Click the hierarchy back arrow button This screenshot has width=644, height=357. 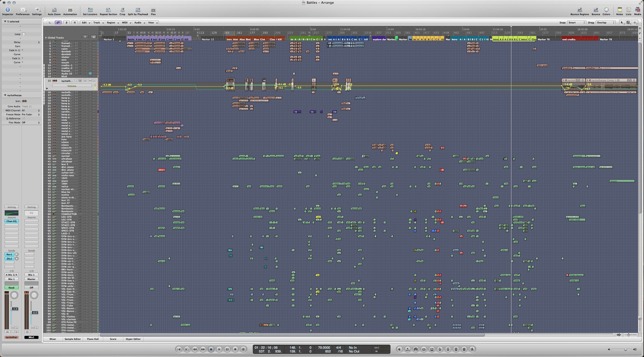50,23
